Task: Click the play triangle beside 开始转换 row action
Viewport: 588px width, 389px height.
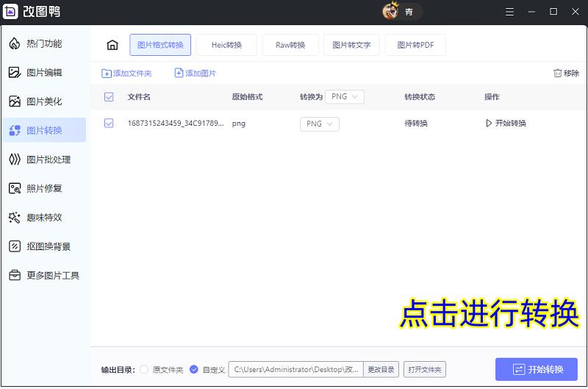Action: pos(489,123)
